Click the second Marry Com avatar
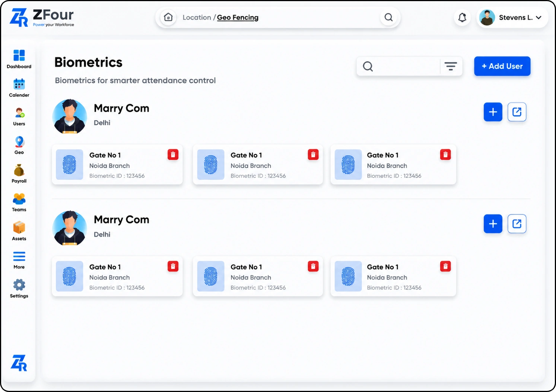556x392 pixels. pos(70,228)
